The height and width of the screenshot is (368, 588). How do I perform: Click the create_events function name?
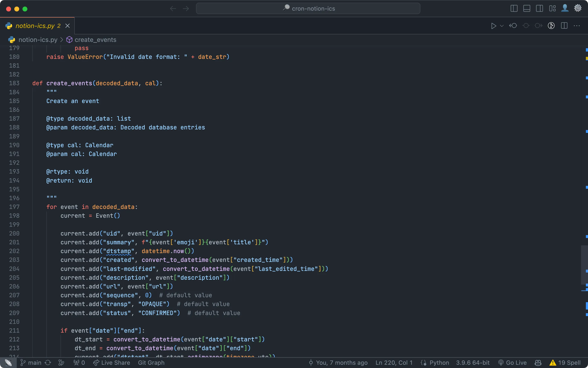point(69,83)
